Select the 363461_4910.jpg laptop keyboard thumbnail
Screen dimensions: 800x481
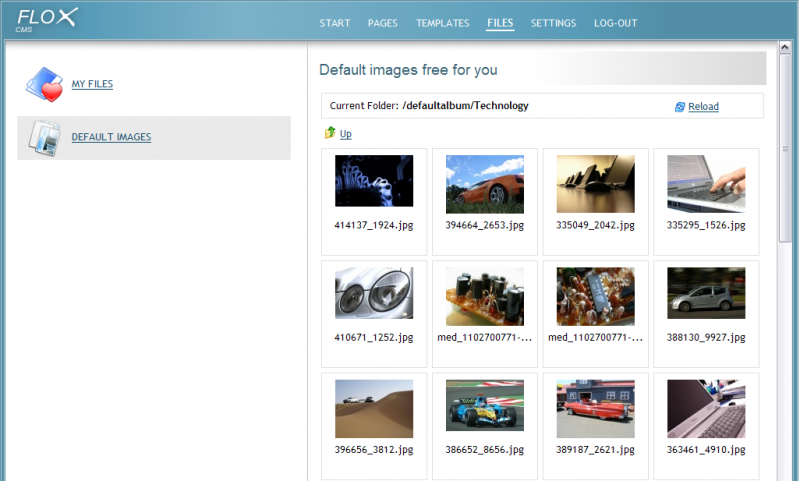pos(706,409)
